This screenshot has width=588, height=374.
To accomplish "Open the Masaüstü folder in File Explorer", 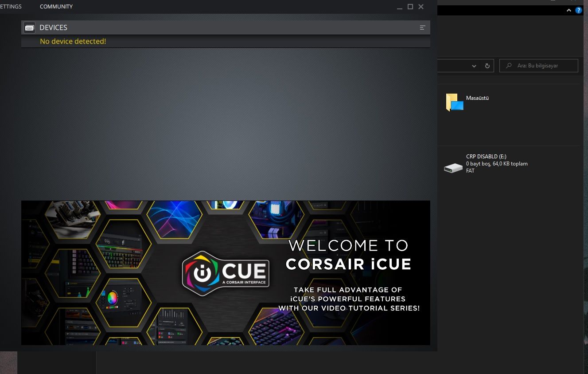I will (467, 102).
